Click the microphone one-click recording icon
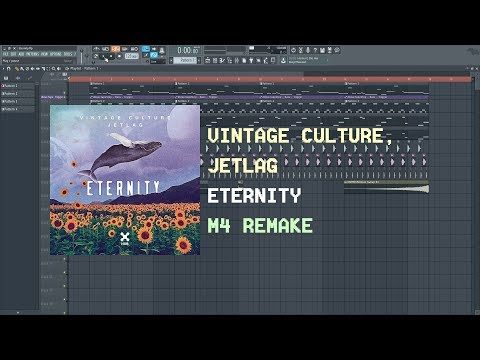The image size is (480, 360). [x=308, y=50]
